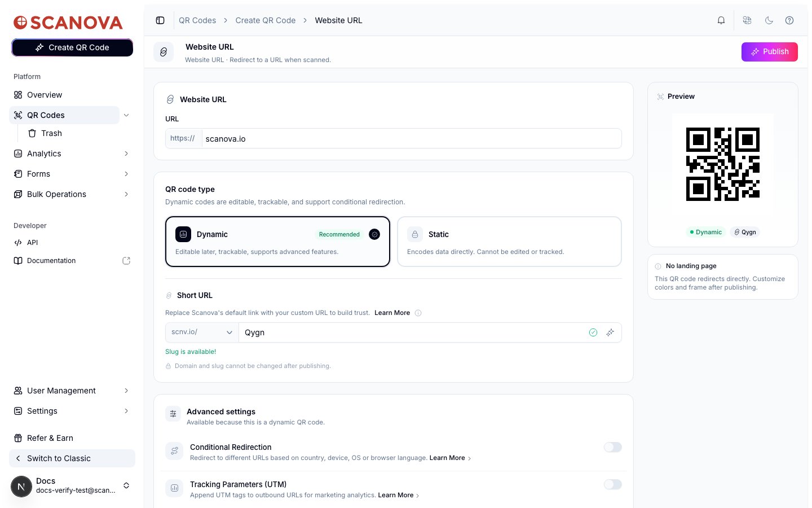Screen dimensions: 812x508
Task: Open the account switcher arrows
Action: pyautogui.click(x=126, y=485)
